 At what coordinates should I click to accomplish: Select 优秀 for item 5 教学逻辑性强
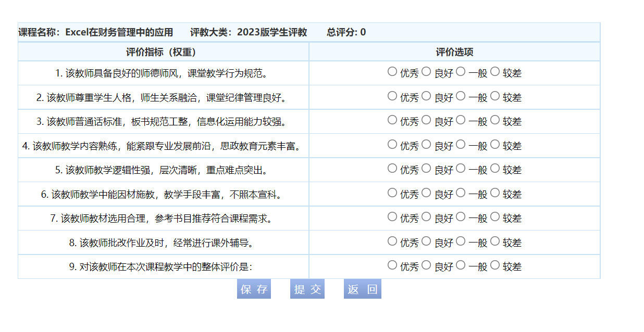click(x=392, y=168)
